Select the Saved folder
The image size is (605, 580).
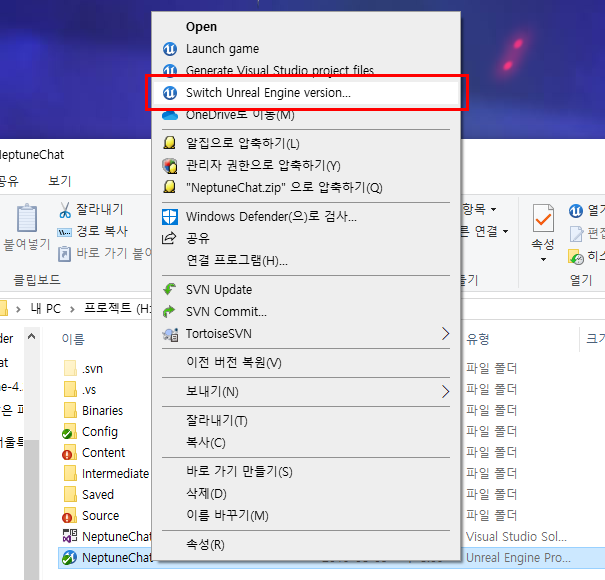88,494
